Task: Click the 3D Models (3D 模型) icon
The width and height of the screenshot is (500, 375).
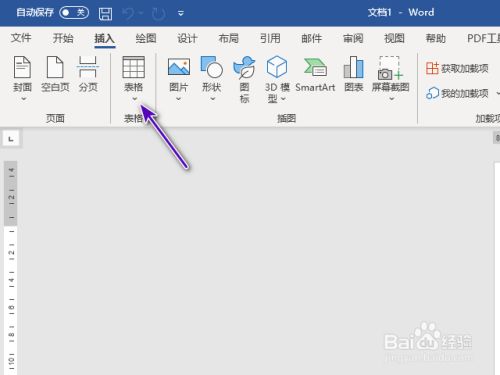Action: tap(277, 67)
